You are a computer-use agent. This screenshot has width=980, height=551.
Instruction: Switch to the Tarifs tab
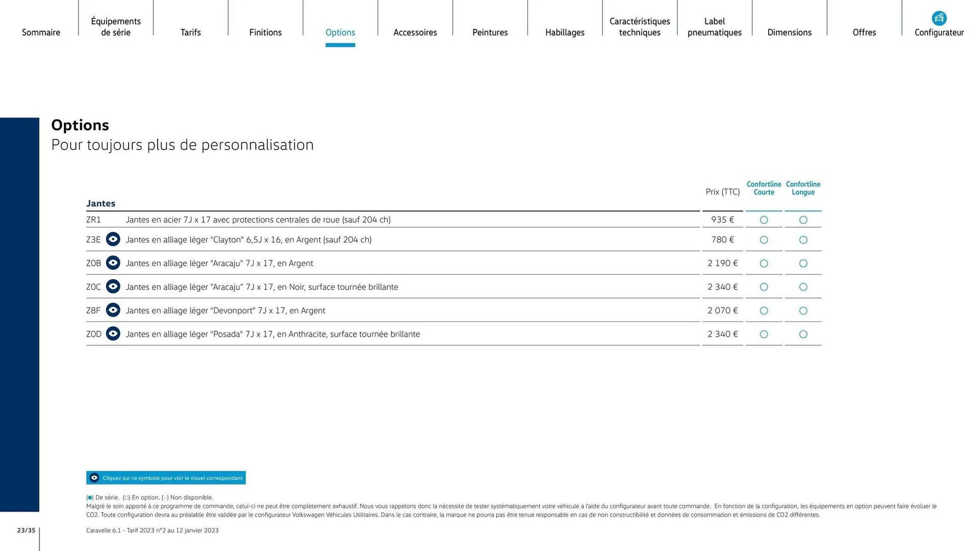(190, 32)
